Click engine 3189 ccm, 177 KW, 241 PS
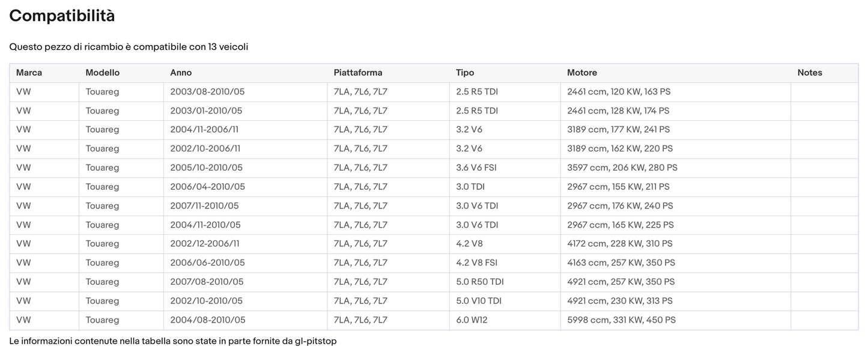The width and height of the screenshot is (868, 355). coord(618,130)
